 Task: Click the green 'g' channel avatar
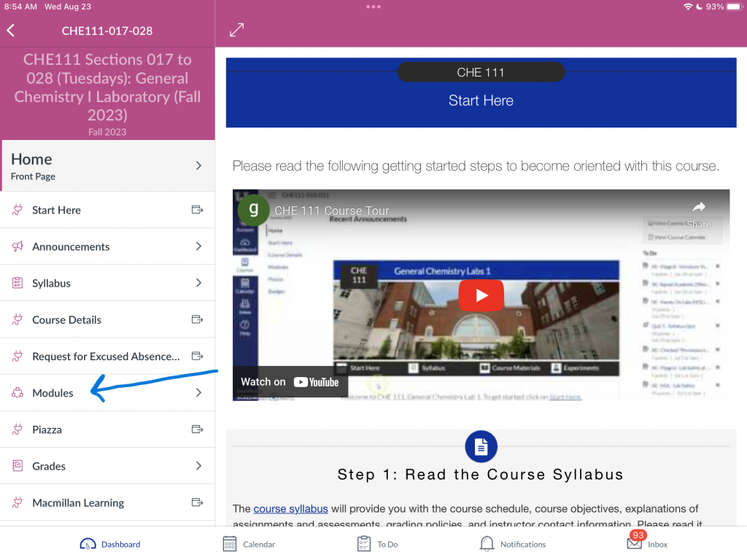tap(253, 210)
